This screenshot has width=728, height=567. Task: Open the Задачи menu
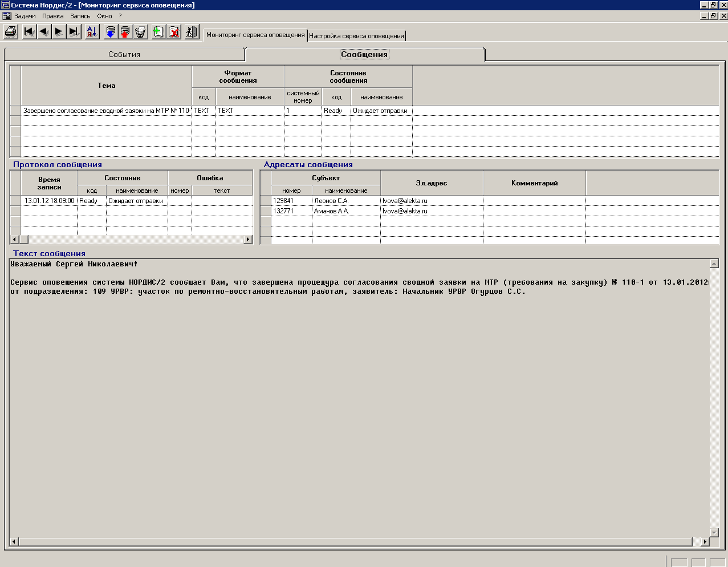25,16
